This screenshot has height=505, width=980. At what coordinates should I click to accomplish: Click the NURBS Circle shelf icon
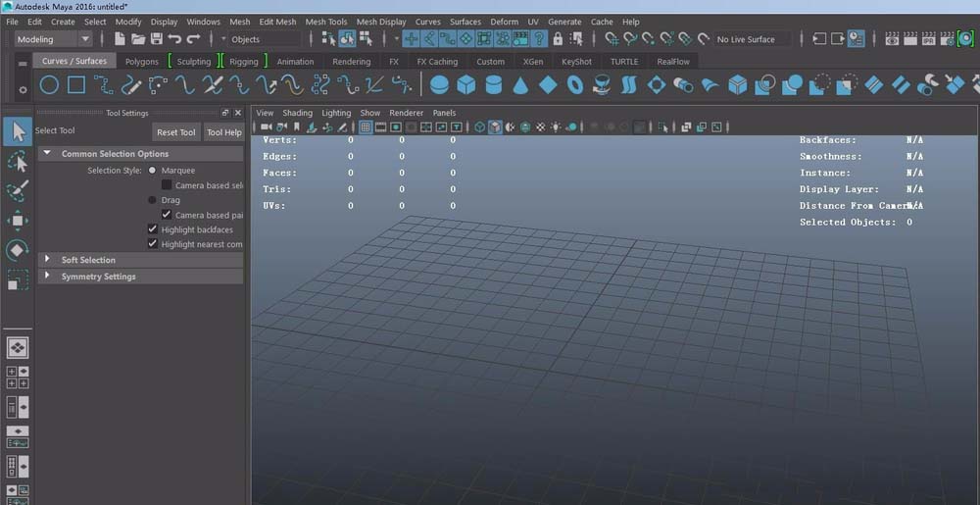(49, 84)
